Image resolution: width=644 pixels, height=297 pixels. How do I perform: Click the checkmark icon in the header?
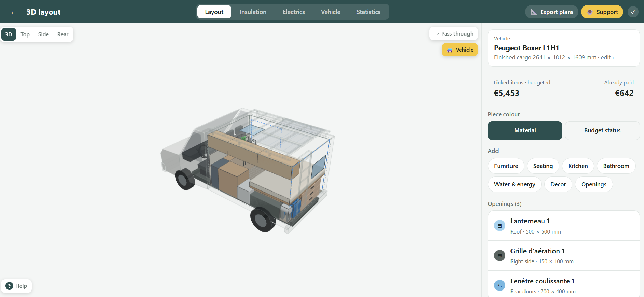633,12
